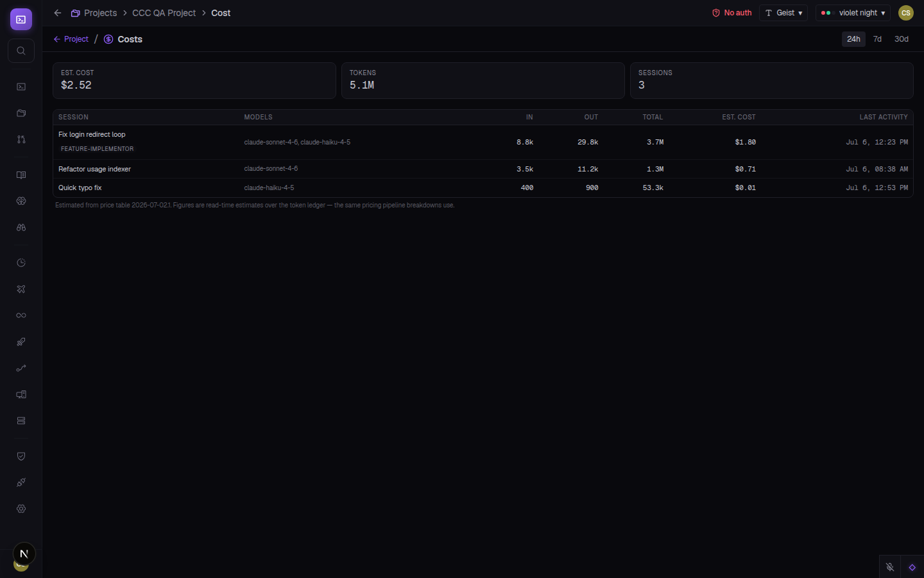The width and height of the screenshot is (924, 578).
Task: Open the CS user avatar
Action: coord(906,13)
